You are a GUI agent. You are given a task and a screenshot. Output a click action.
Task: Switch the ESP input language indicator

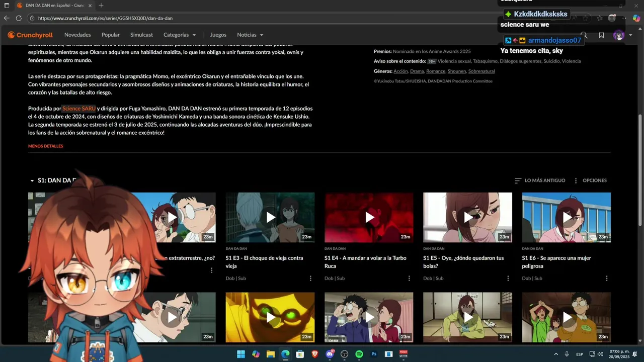tap(580, 354)
